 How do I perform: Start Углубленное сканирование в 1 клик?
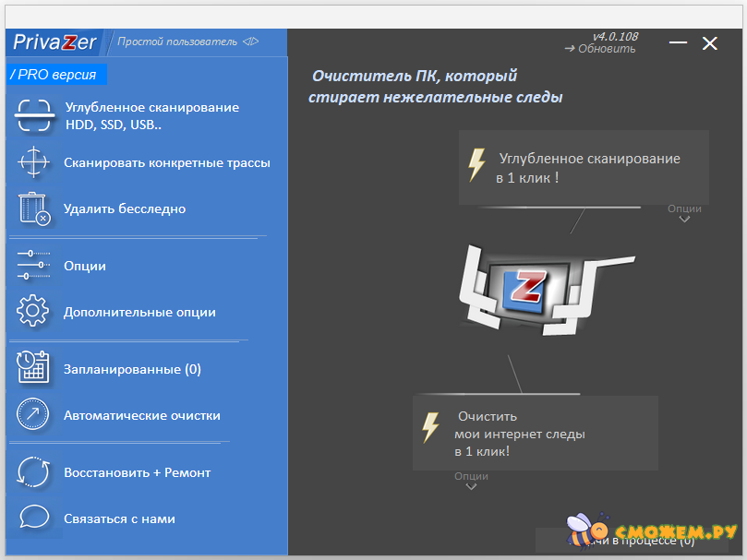coord(584,167)
